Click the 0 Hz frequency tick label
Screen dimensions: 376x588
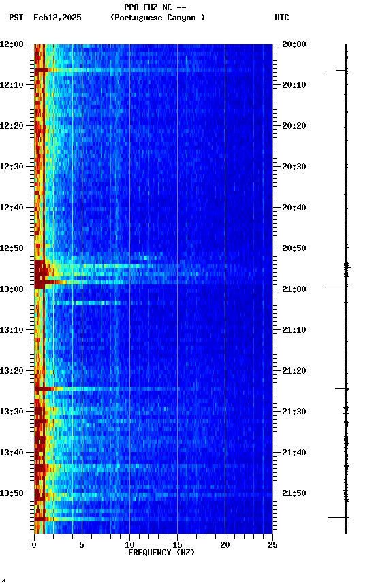pos(34,545)
